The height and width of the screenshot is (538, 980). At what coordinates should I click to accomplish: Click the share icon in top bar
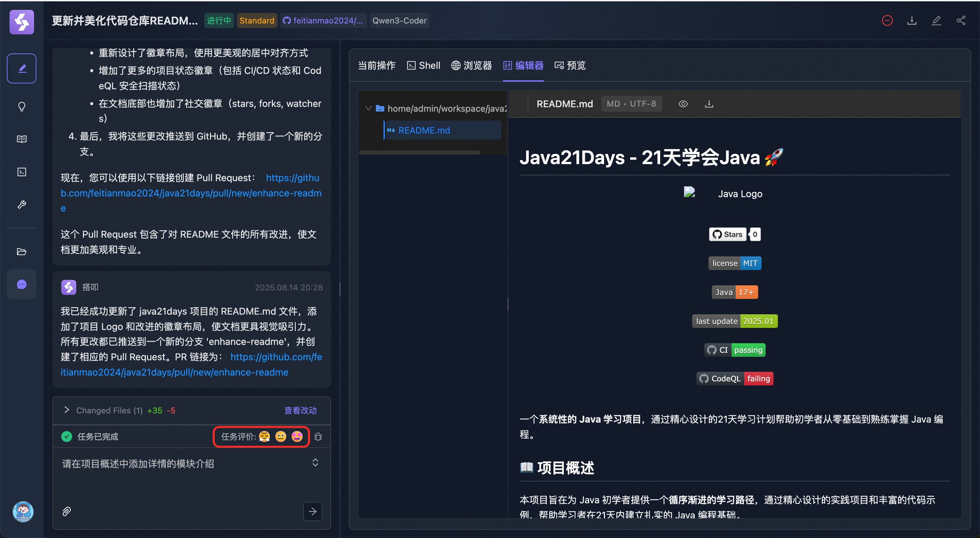click(961, 20)
